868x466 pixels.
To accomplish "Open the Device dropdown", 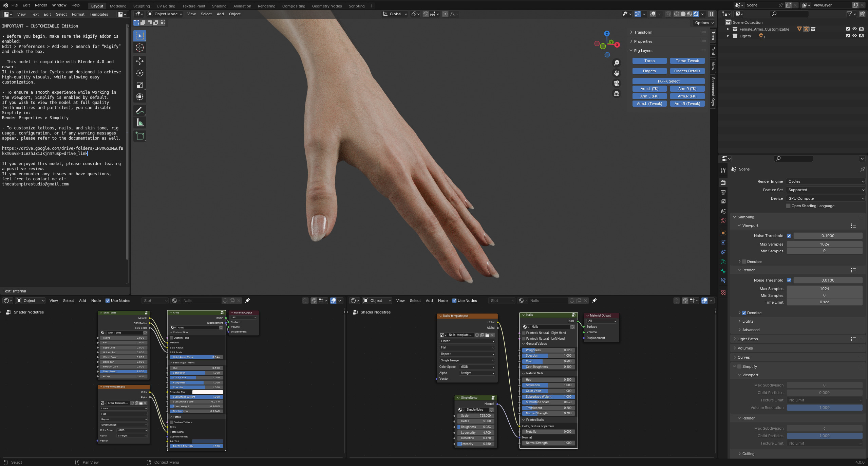I will click(826, 198).
